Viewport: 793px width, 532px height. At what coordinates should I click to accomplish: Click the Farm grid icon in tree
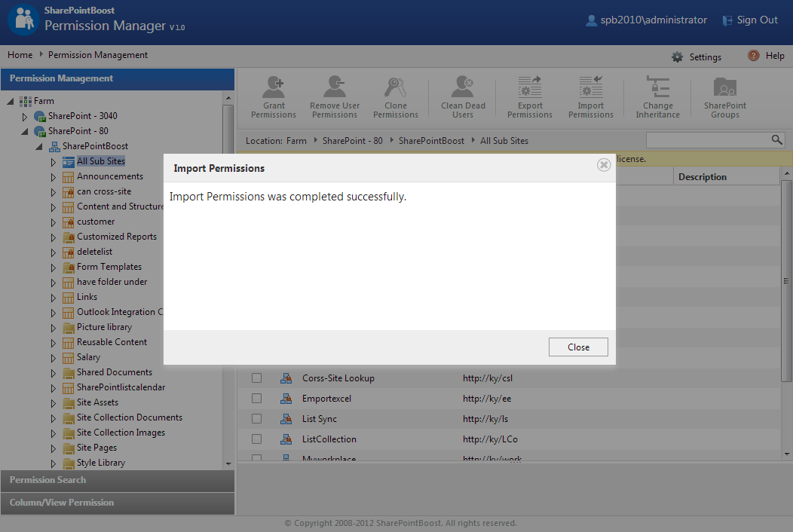pos(26,101)
